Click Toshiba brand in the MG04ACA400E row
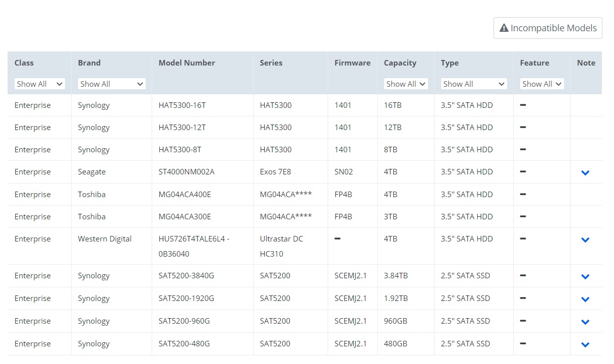 [x=92, y=195]
